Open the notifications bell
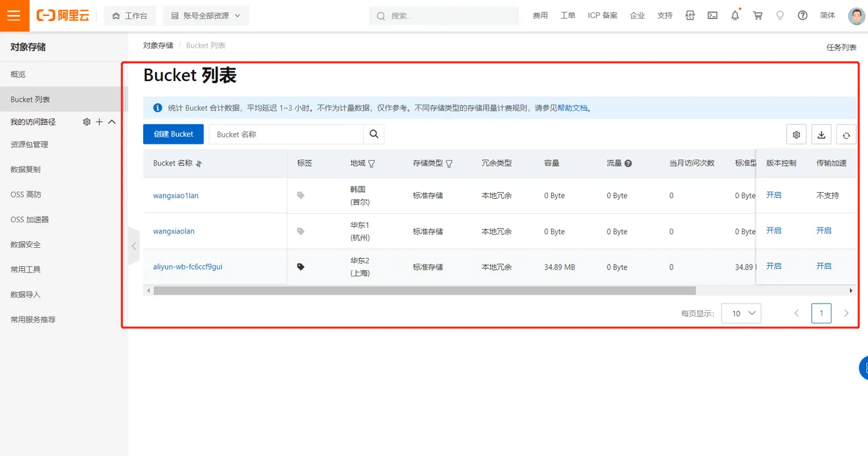This screenshot has height=456, width=868. pos(735,15)
